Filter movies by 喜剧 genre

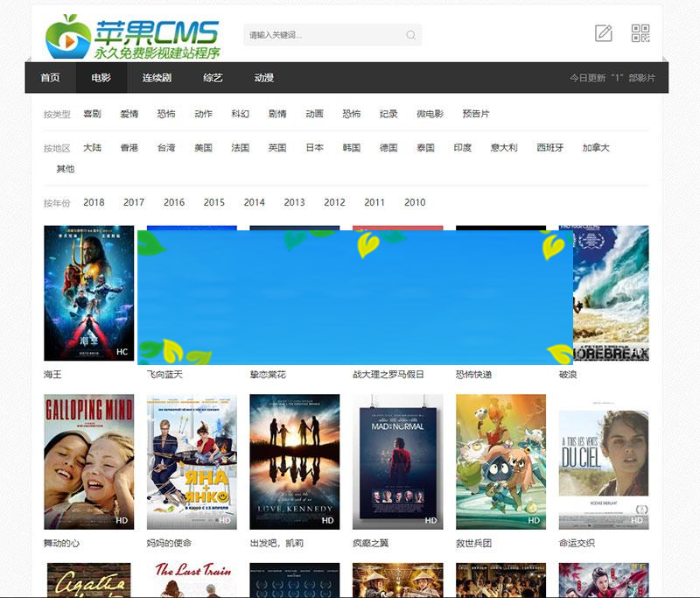pyautogui.click(x=94, y=113)
